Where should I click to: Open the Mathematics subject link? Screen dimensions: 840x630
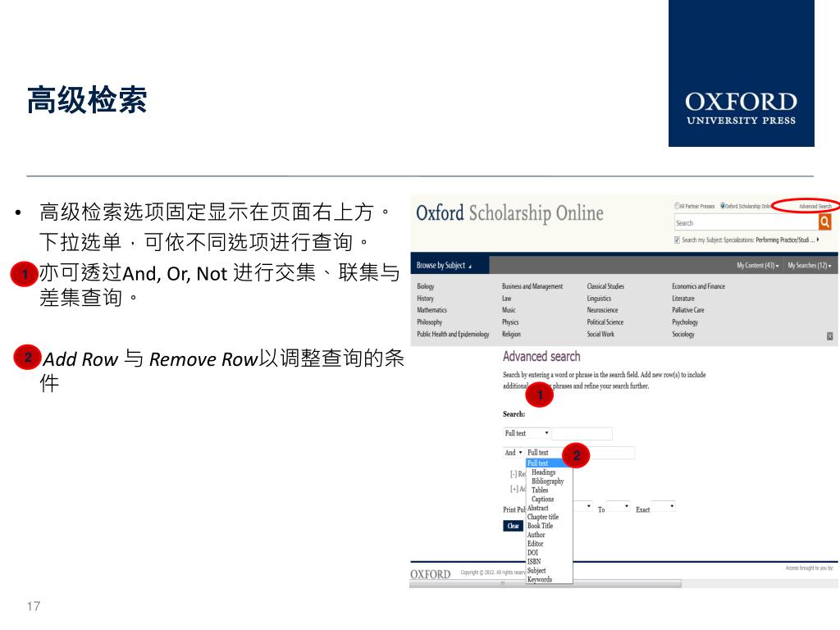(431, 310)
